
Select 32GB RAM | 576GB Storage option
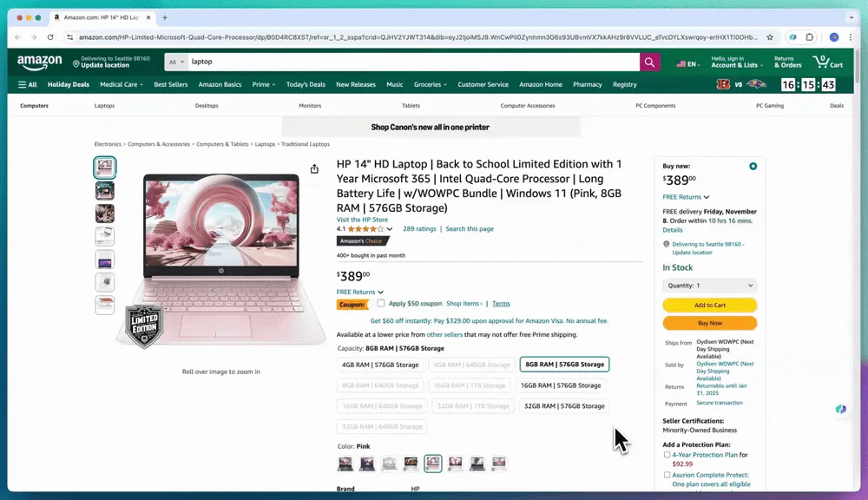click(x=564, y=406)
